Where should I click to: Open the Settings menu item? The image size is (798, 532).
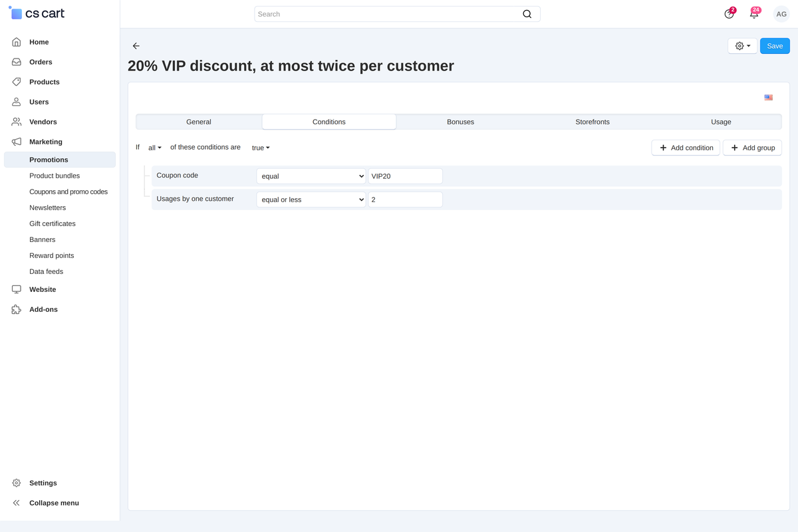(x=43, y=483)
